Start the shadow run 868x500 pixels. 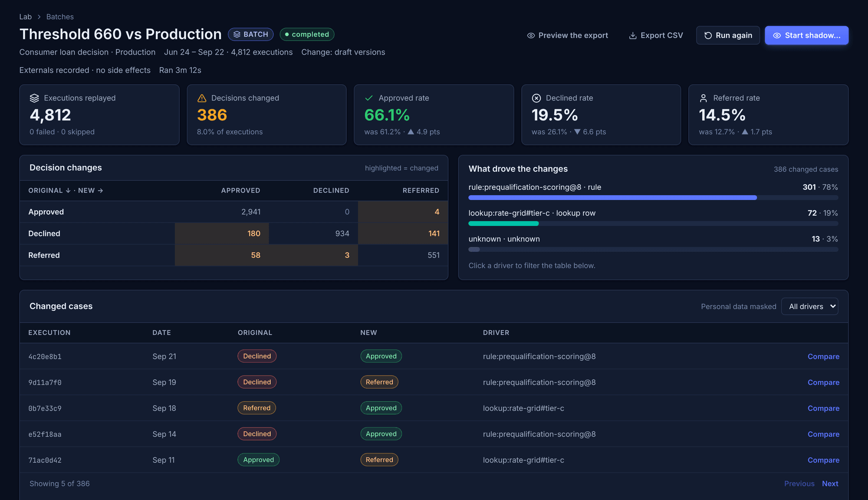[806, 36]
